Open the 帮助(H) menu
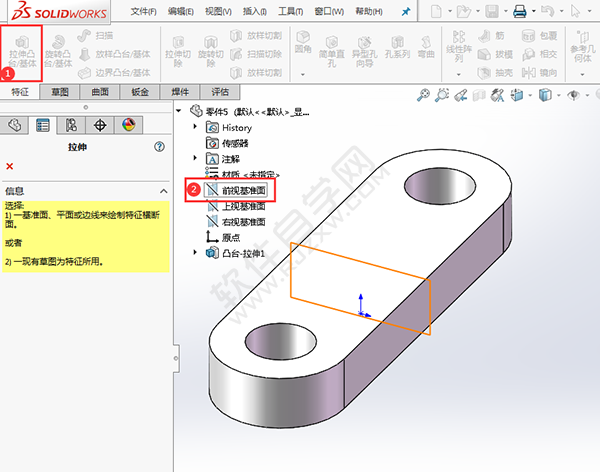This screenshot has width=600, height=472. (369, 11)
